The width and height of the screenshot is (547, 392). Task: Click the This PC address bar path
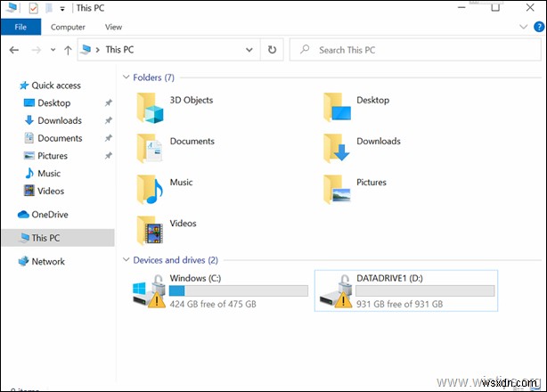(119, 50)
